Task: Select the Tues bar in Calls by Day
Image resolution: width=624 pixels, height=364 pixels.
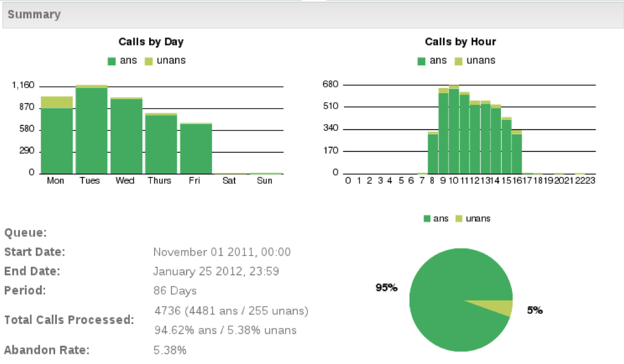Action: pos(91,129)
